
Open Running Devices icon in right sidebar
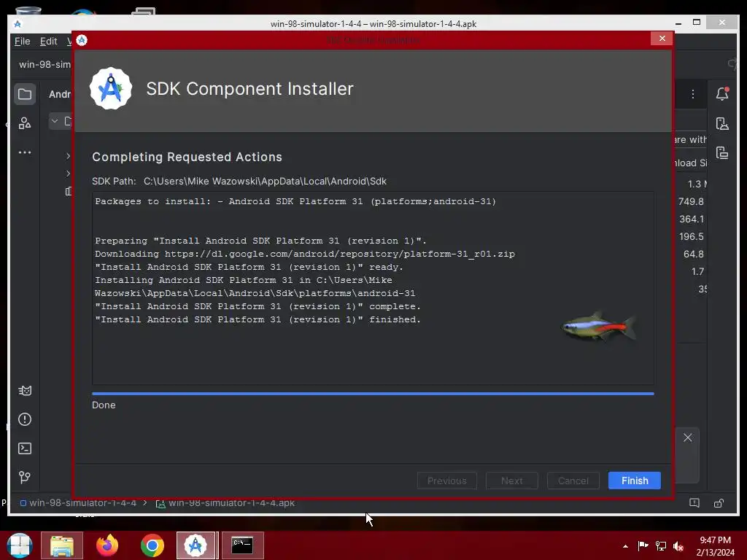[x=722, y=153]
